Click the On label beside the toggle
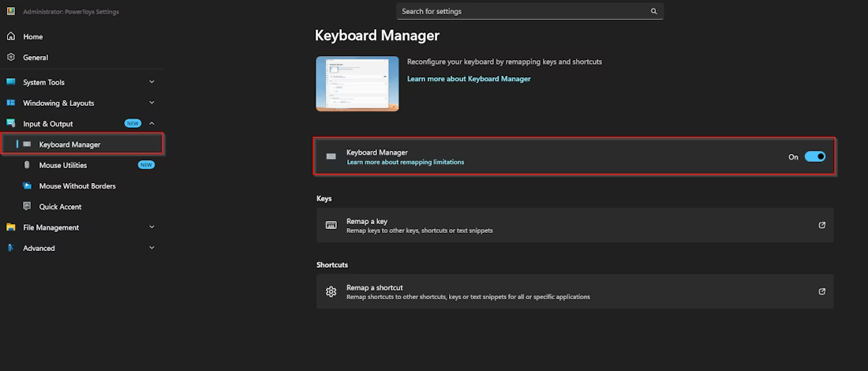The image size is (868, 371). click(793, 157)
